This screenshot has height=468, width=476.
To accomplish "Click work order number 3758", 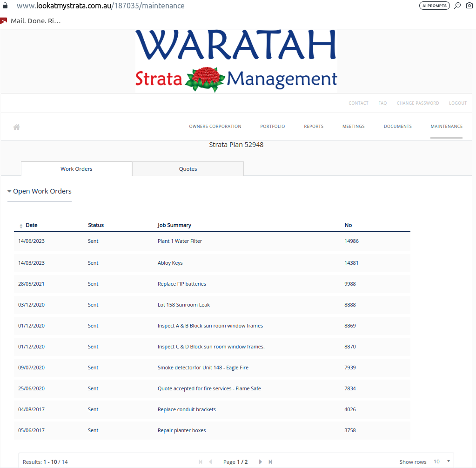I will click(x=350, y=430).
